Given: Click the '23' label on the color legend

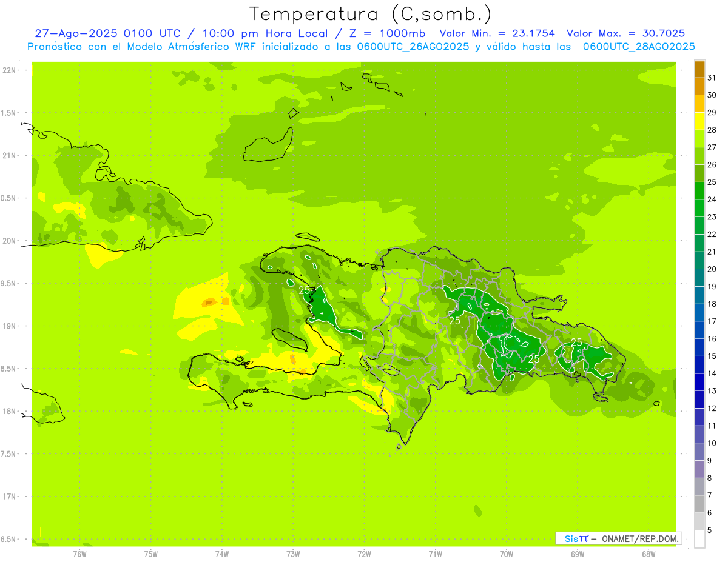Looking at the screenshot, I should 712,217.
